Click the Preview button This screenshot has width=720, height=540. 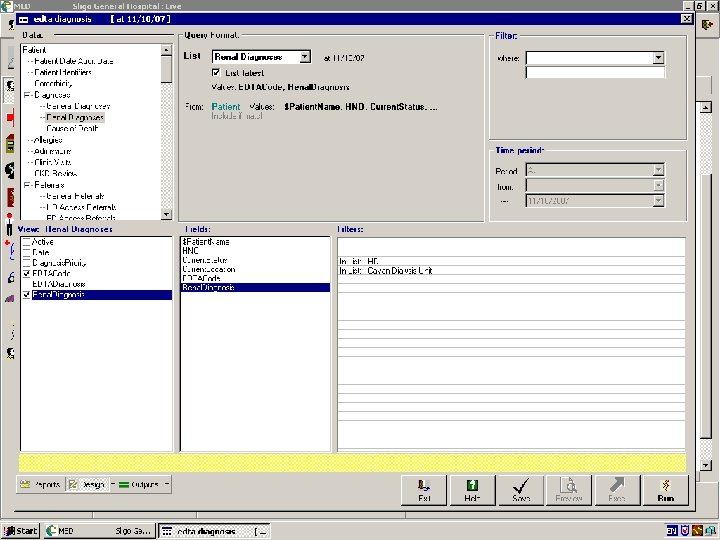(x=569, y=490)
